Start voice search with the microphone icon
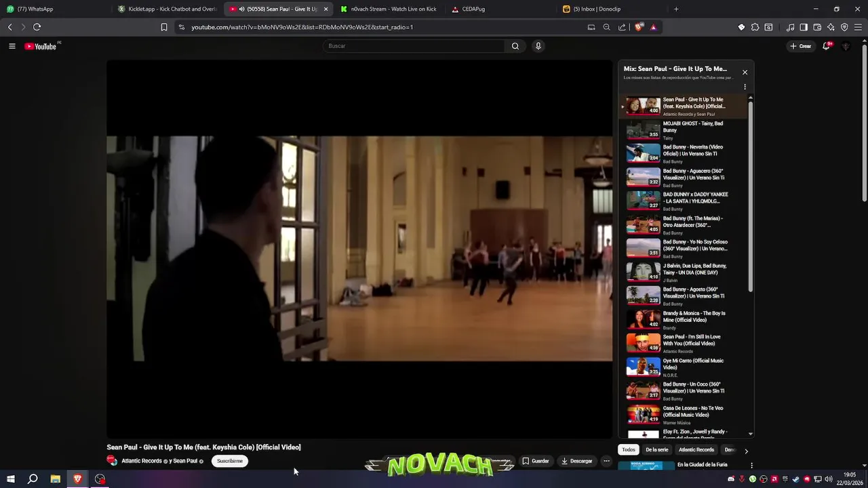Image resolution: width=868 pixels, height=488 pixels. coord(538,46)
